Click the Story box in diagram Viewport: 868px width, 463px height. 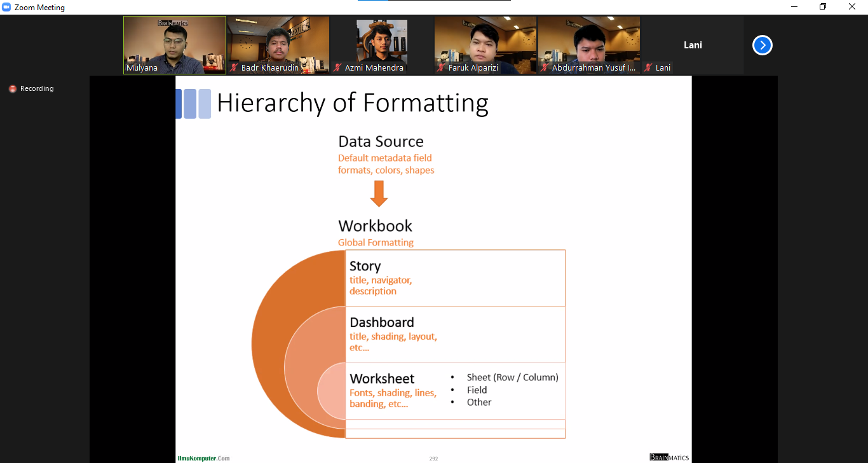(455, 278)
